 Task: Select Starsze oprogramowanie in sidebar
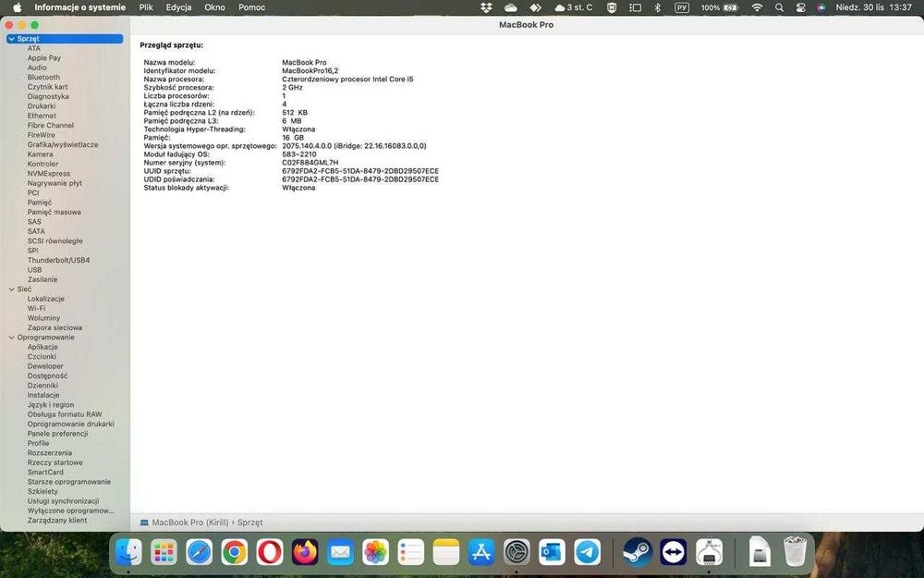pos(69,482)
